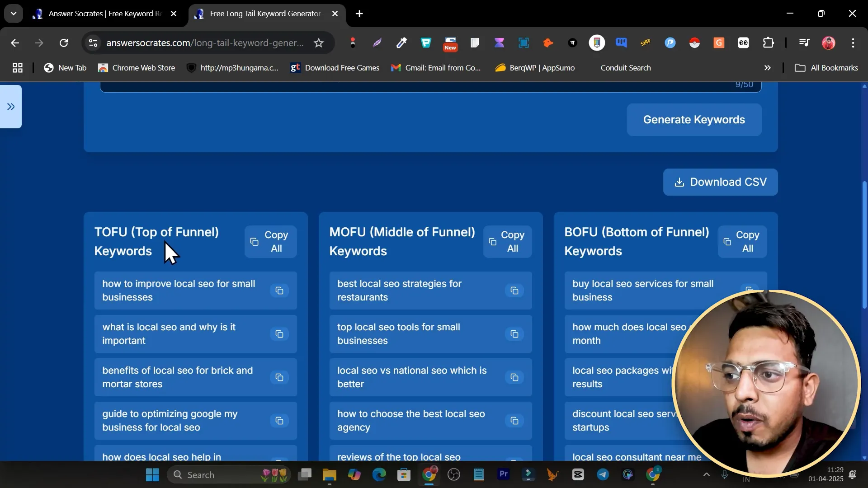Expand the left sidebar panel
This screenshot has width=868, height=488.
pyautogui.click(x=11, y=107)
